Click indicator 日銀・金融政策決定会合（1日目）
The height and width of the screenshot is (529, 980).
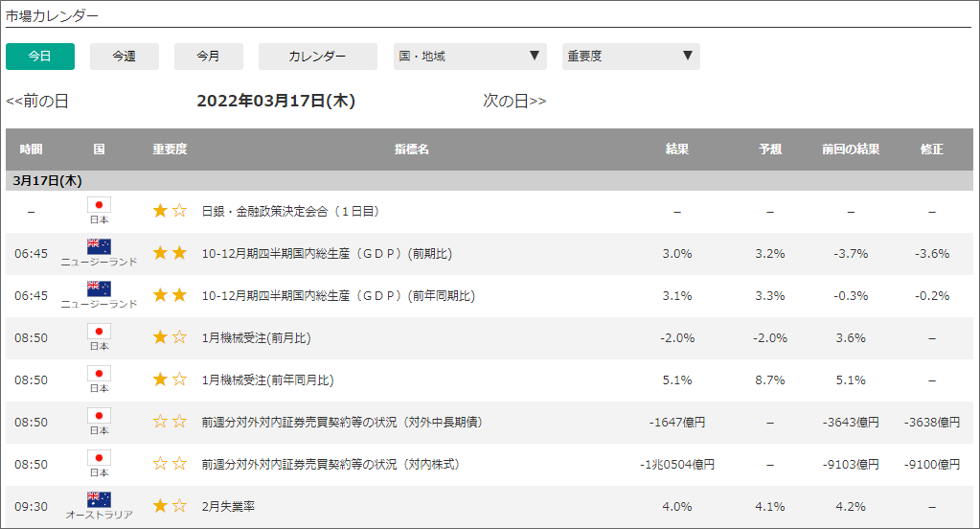290,212
